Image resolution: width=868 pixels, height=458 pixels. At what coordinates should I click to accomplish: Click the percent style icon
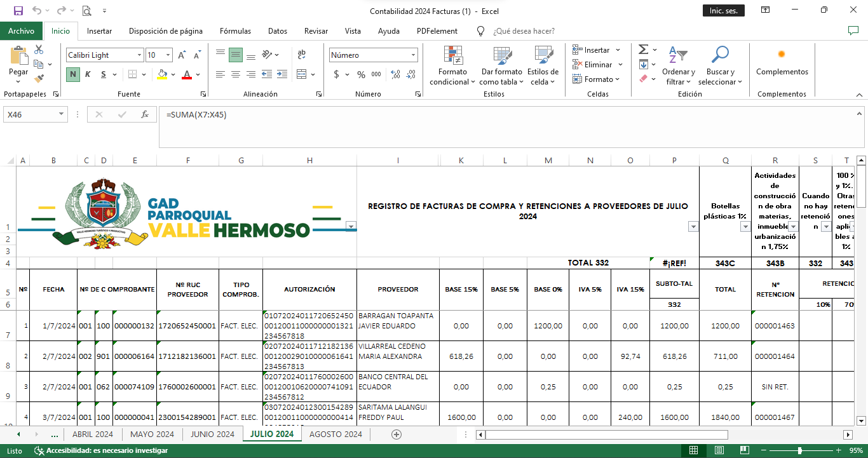pyautogui.click(x=361, y=74)
